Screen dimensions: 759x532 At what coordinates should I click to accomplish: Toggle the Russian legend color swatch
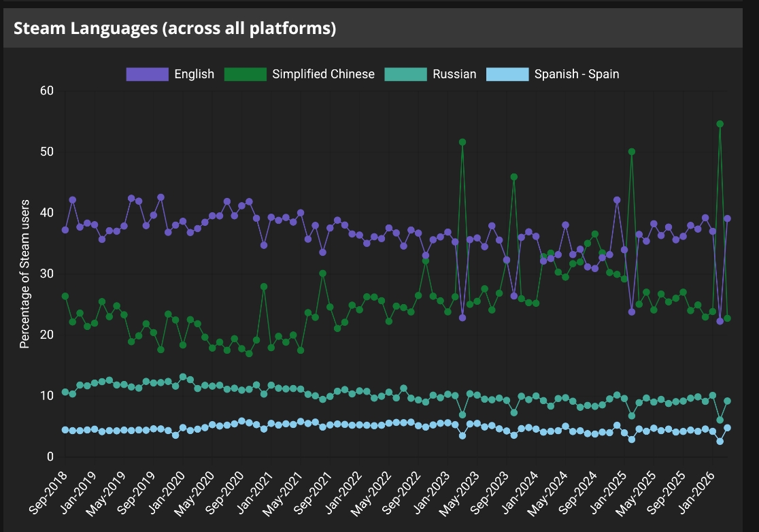point(405,74)
